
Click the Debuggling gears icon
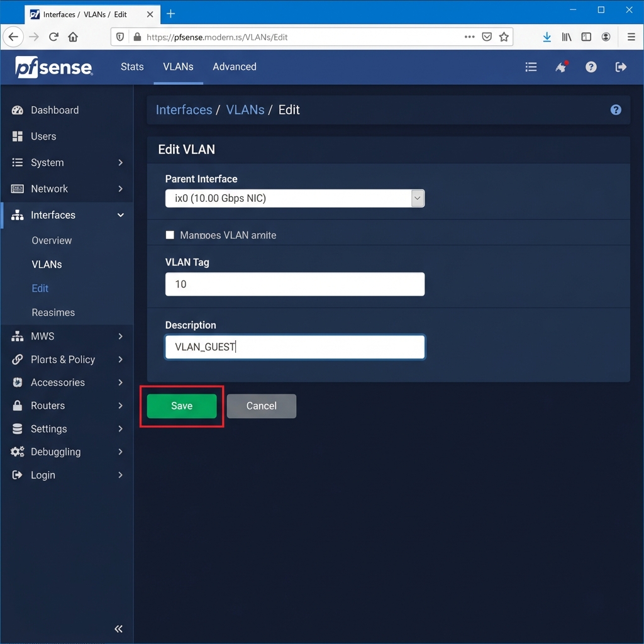point(18,452)
